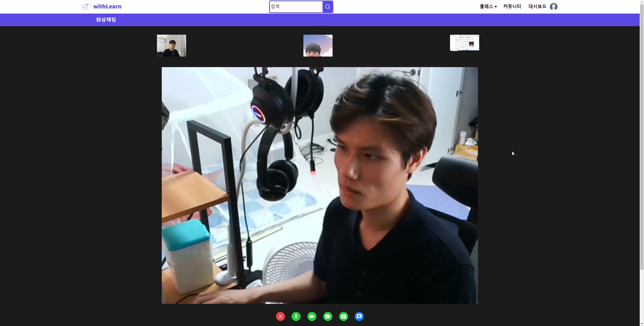Open the user profile avatar
Screen dimensions: 644x326
tap(553, 7)
